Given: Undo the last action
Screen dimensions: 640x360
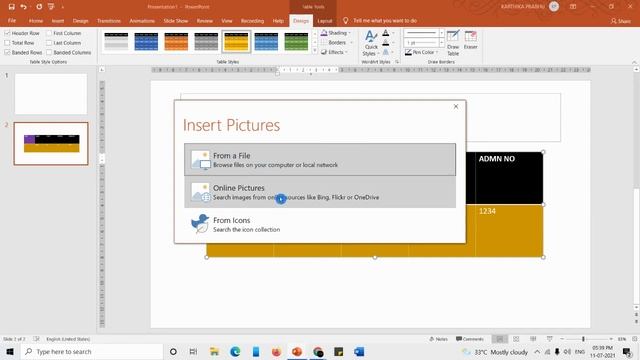Looking at the screenshot, I should pos(23,7).
